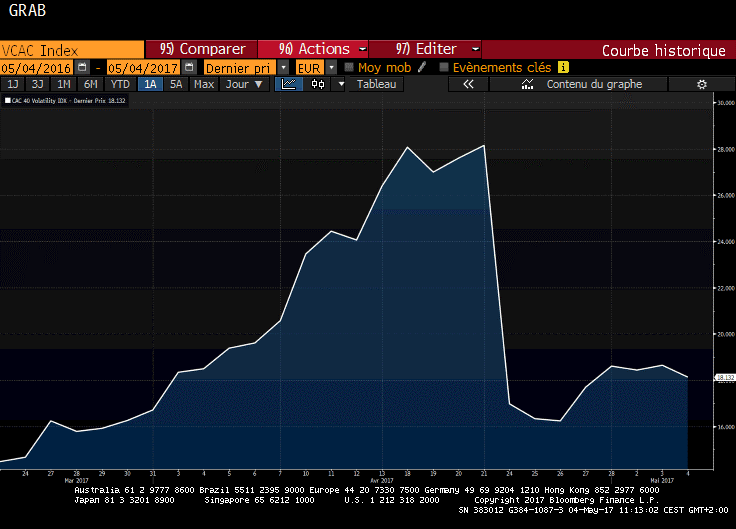This screenshot has width=736, height=529.
Task: Click the 16.000 y-axis label
Action: tap(726, 427)
